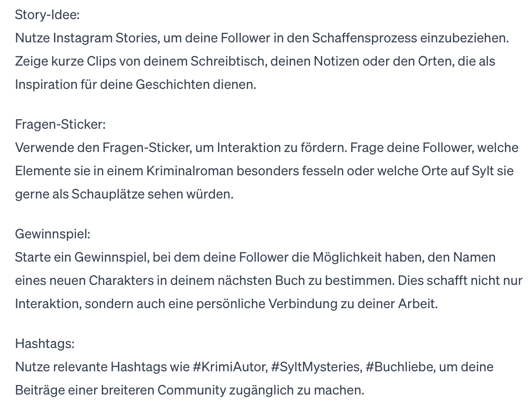Click the word "Möglichkeit"
Image resolution: width=532 pixels, height=407 pixels.
click(x=347, y=257)
